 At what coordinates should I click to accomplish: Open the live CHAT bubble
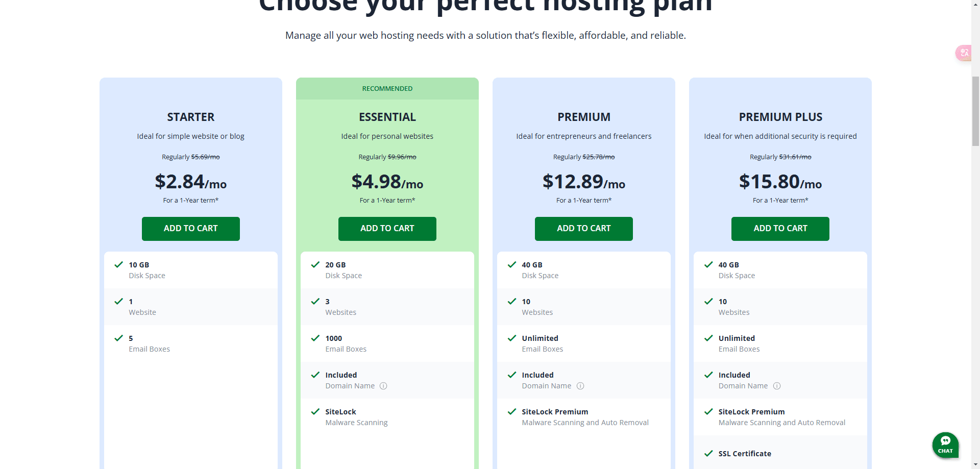pyautogui.click(x=945, y=445)
